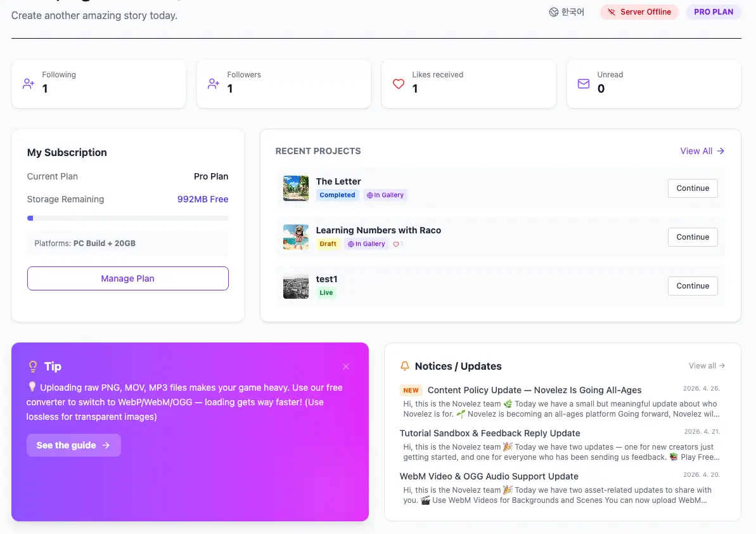Click the Unread envelope icon
The width and height of the screenshot is (756, 534).
[x=584, y=84]
